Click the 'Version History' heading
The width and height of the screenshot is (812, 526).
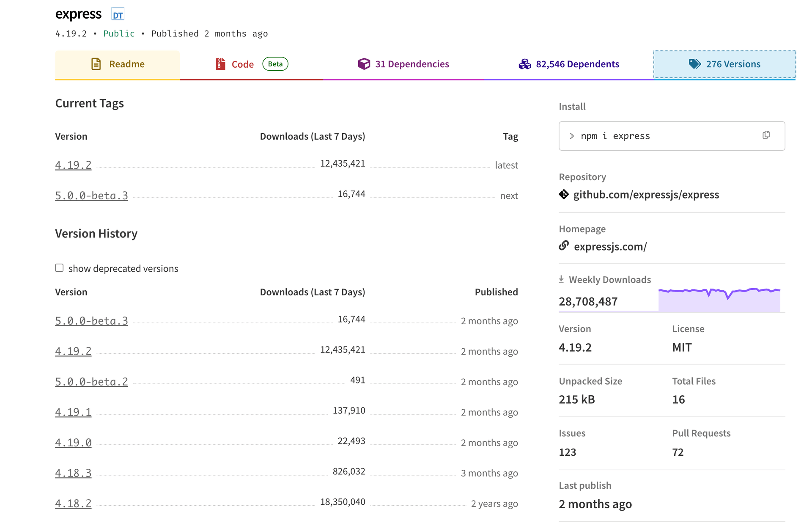96,234
